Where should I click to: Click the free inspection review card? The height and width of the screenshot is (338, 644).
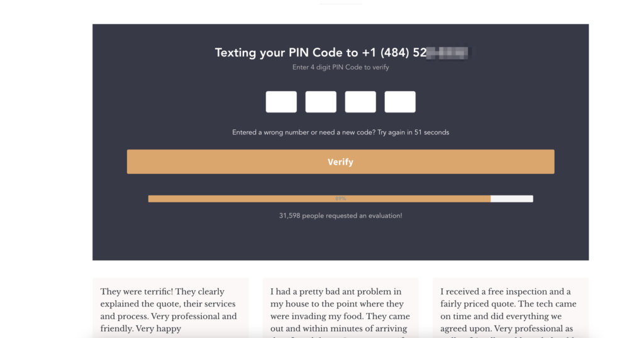click(510, 308)
